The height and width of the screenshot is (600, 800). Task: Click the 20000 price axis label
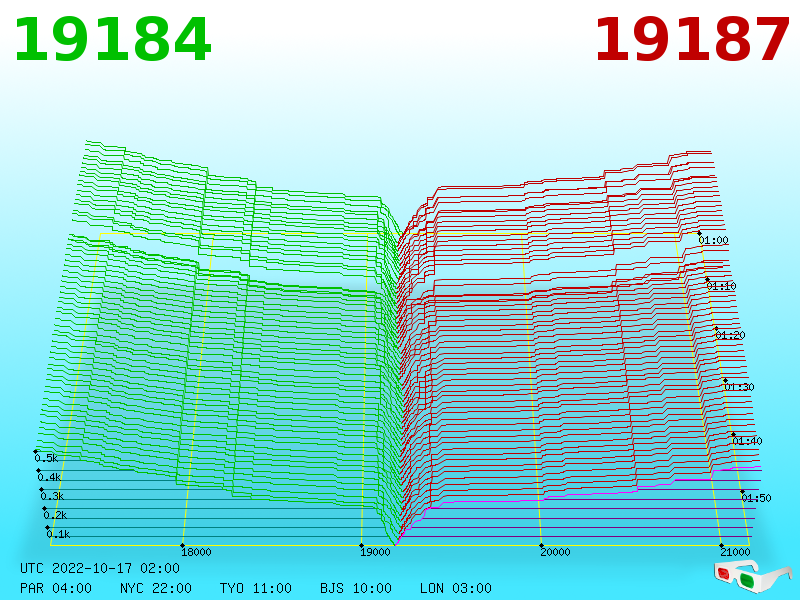[555, 552]
